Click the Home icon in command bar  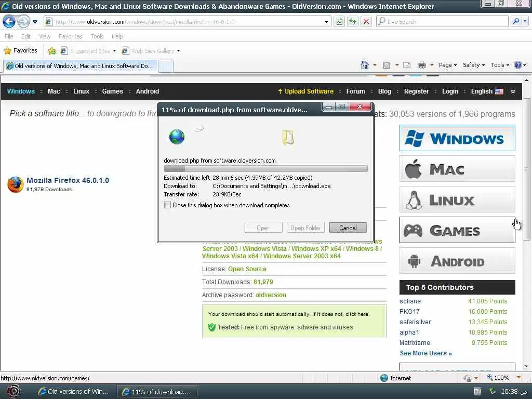365,65
